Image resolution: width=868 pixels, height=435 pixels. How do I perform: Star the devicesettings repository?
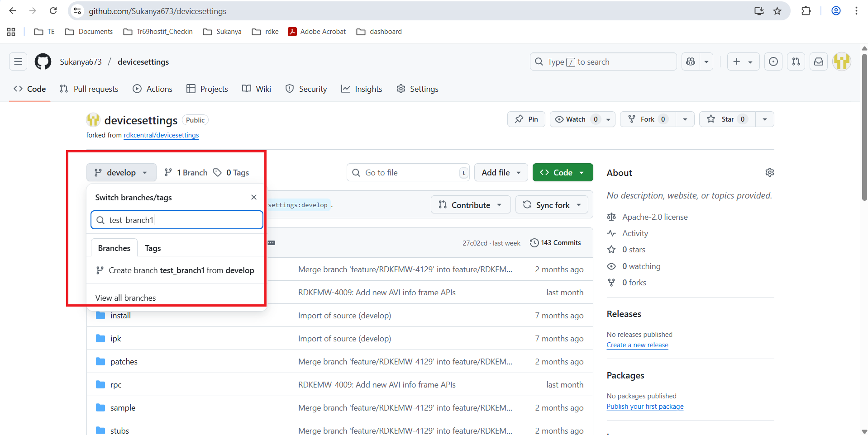click(723, 119)
